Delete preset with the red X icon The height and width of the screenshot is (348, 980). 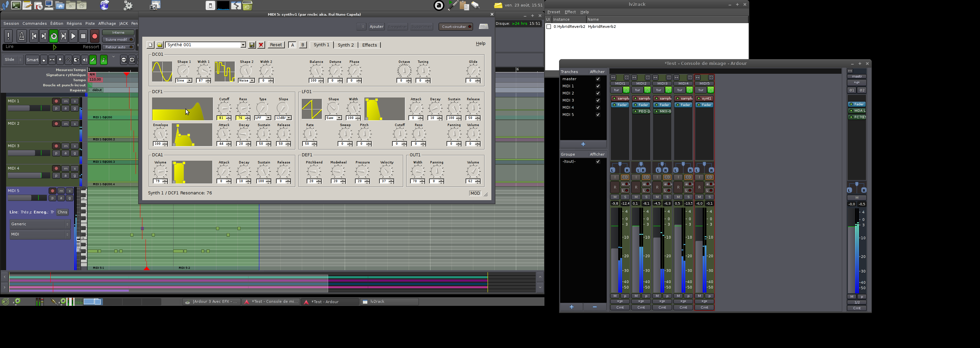(x=261, y=45)
